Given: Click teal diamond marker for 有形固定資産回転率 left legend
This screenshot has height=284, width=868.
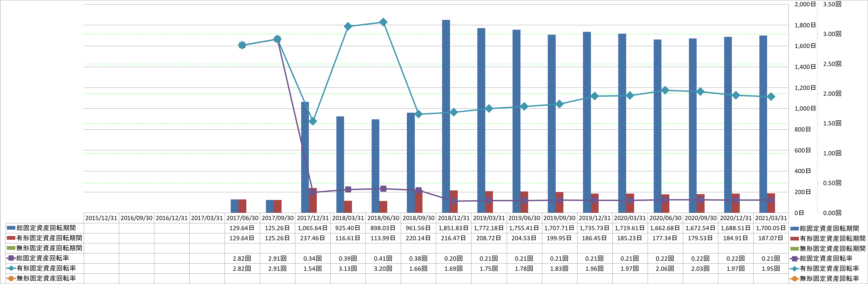Looking at the screenshot, I should point(11,268).
